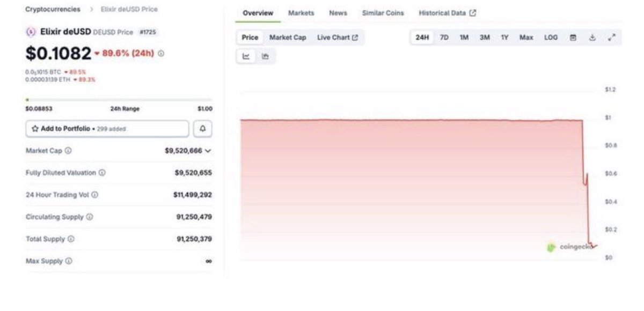Click Elixir deUSD Price breadcrumb
Screen dimensions: 644x311
[129, 9]
